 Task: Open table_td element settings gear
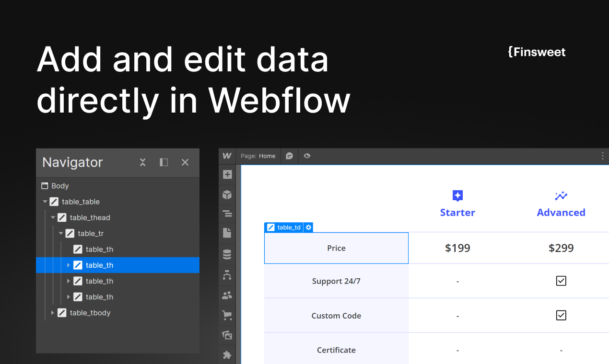pos(309,227)
